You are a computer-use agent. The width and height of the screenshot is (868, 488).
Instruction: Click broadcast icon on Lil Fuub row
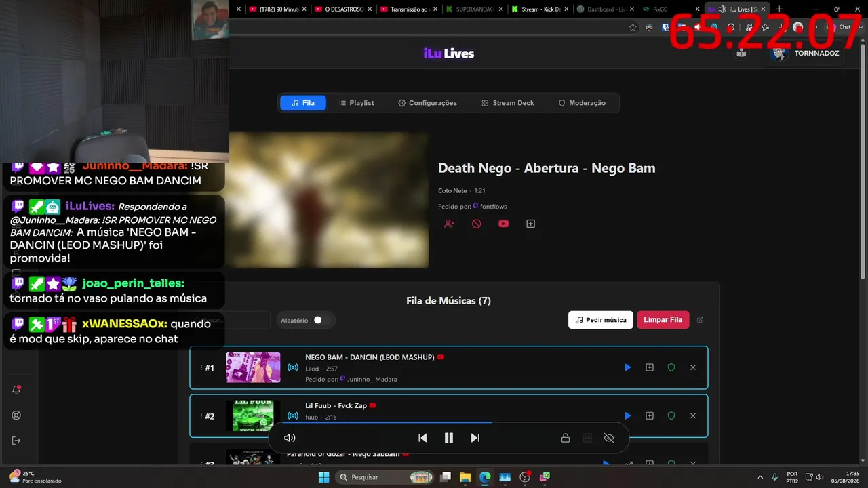(293, 415)
